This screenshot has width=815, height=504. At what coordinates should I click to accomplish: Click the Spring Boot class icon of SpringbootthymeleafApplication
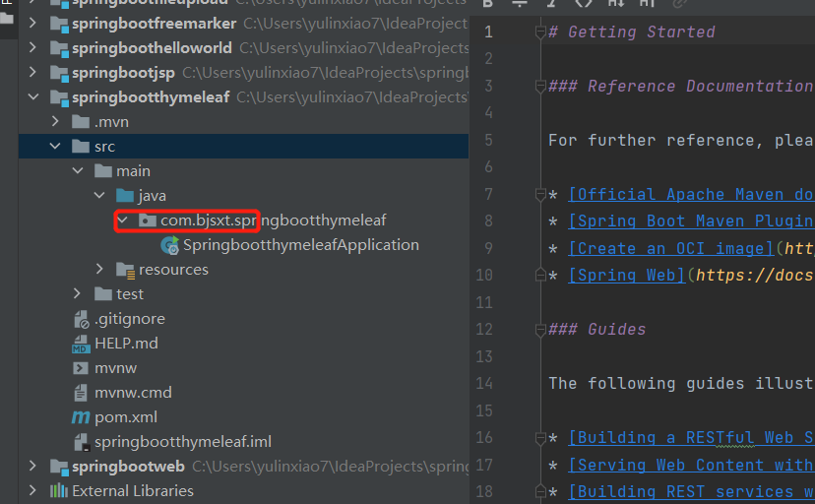170,245
